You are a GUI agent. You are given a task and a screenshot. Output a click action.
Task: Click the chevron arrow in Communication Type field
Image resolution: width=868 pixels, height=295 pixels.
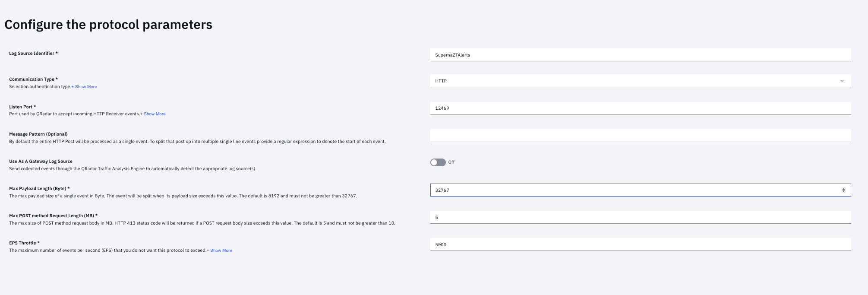click(x=842, y=81)
